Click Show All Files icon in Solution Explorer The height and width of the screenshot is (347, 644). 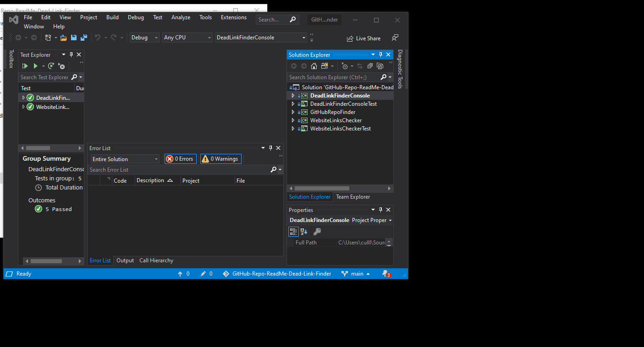[380, 66]
